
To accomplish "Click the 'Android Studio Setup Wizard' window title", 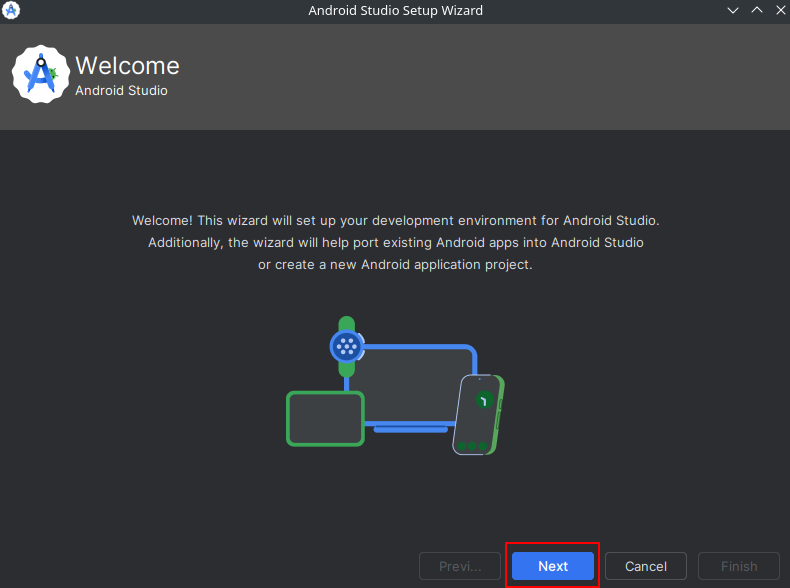I will tap(396, 11).
